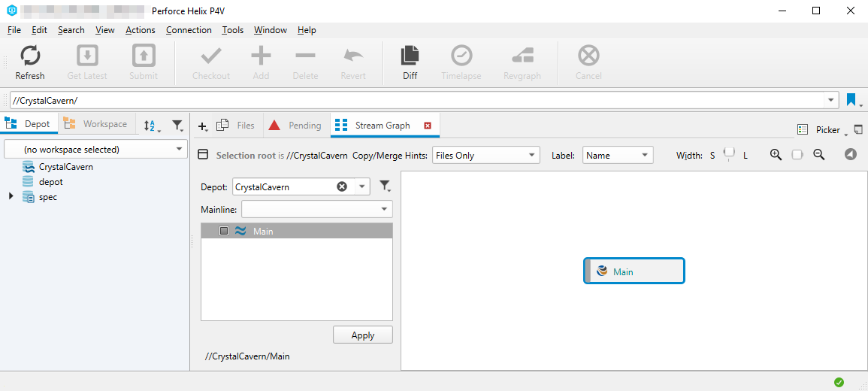Open the Window menu
Screen dimensions: 868x391
point(270,30)
